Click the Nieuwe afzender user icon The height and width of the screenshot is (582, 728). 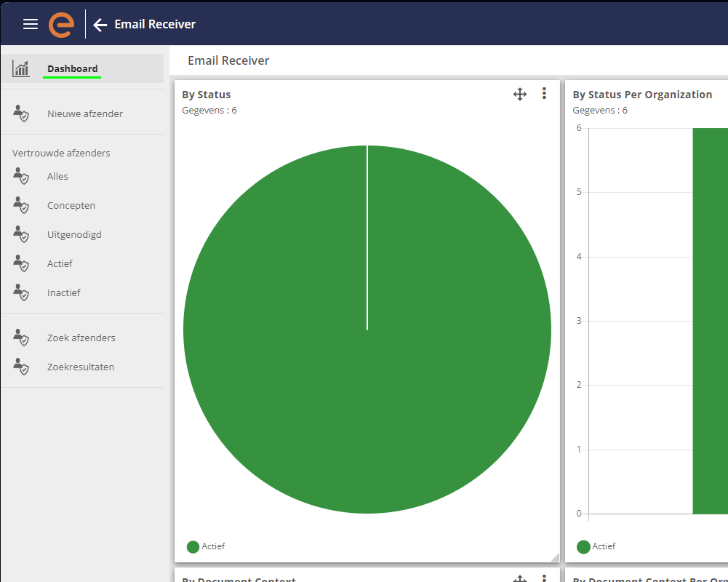coord(21,113)
